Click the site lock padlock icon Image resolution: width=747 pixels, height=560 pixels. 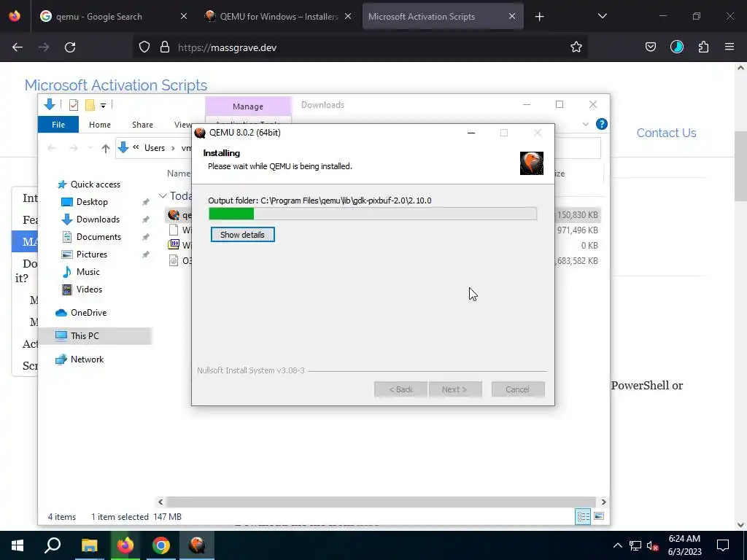(x=165, y=47)
